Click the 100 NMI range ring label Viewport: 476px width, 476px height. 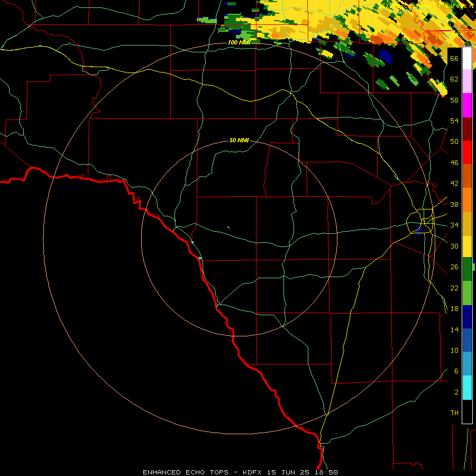(239, 42)
